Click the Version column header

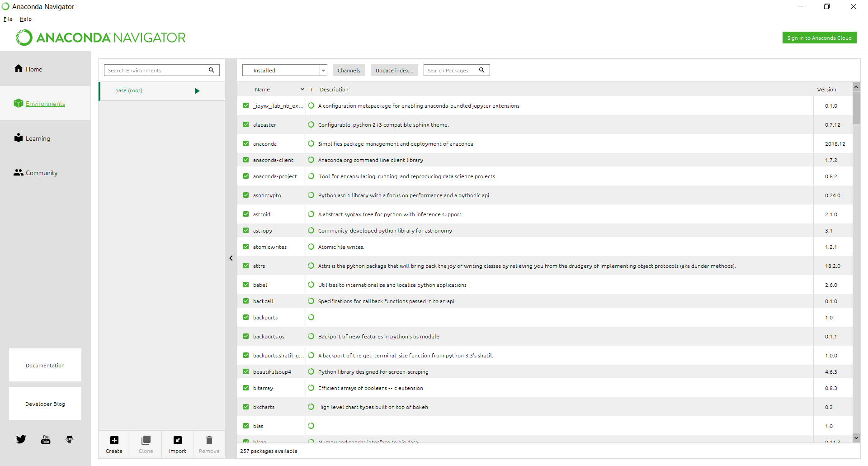pyautogui.click(x=826, y=90)
